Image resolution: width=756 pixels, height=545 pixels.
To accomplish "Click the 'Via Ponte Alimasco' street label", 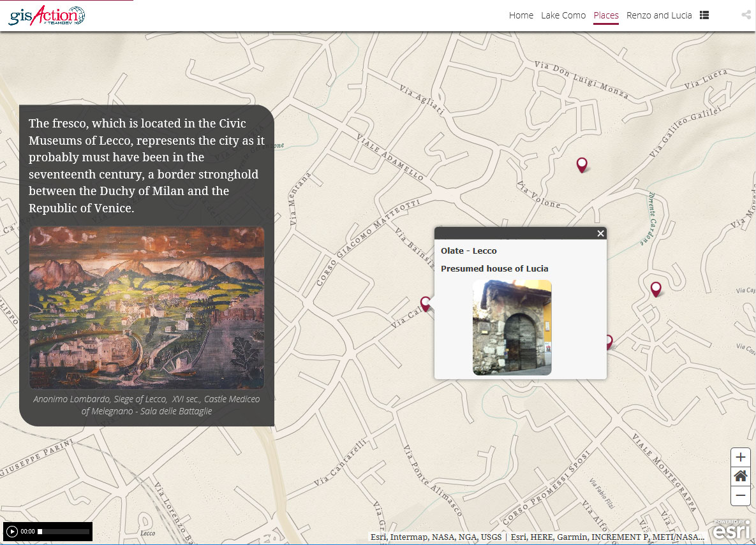I will [x=433, y=481].
